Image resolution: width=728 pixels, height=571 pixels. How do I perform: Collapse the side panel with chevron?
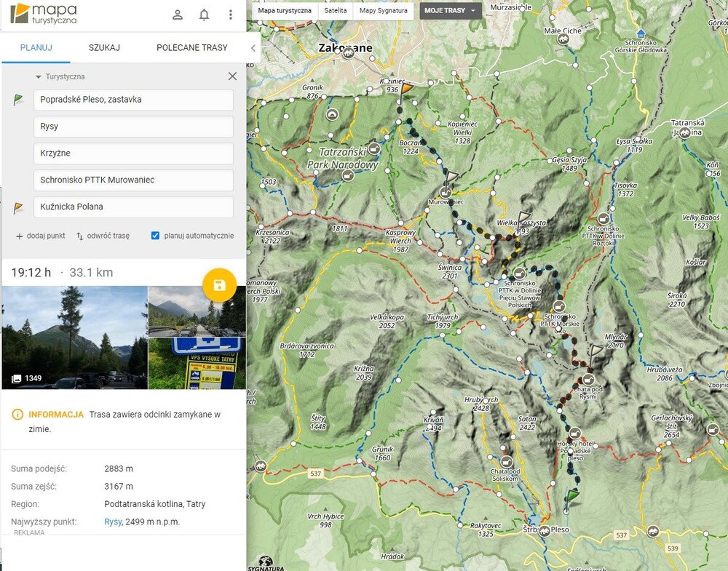253,48
